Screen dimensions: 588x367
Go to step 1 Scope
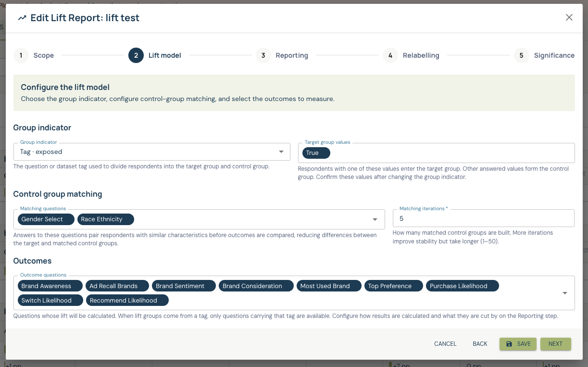point(34,55)
